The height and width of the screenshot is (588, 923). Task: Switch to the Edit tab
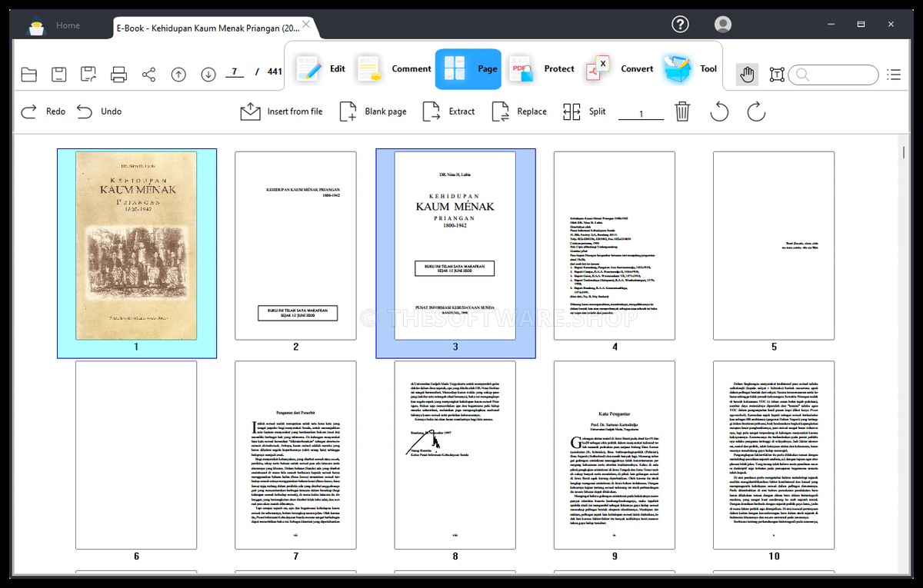[x=321, y=69]
